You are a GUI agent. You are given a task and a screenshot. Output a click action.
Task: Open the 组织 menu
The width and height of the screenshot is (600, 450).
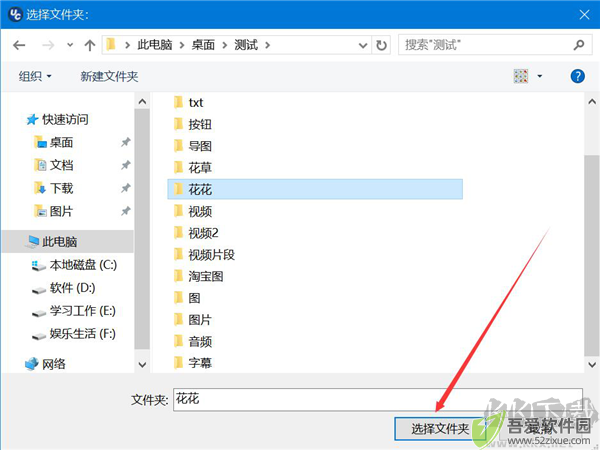(x=35, y=76)
